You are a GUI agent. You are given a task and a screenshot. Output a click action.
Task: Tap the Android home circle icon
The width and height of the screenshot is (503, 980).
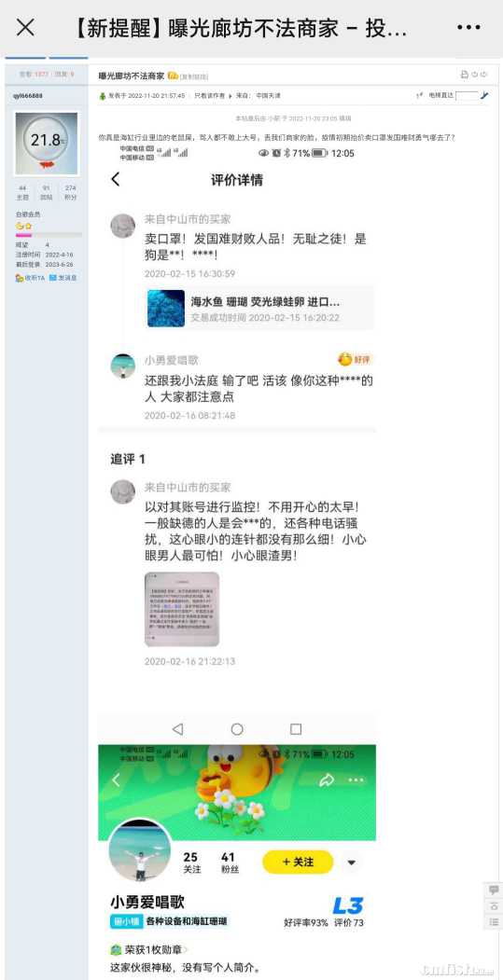[x=236, y=729]
